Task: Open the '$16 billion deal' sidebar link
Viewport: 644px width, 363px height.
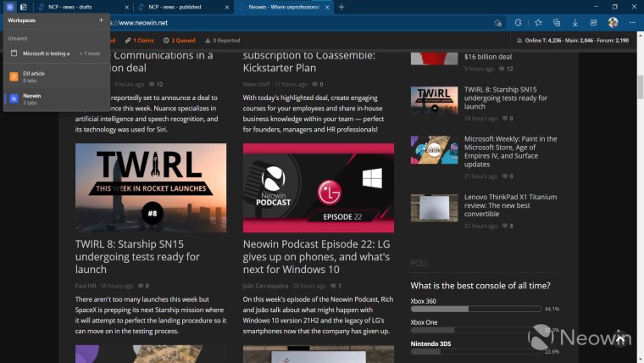Action: coord(488,57)
